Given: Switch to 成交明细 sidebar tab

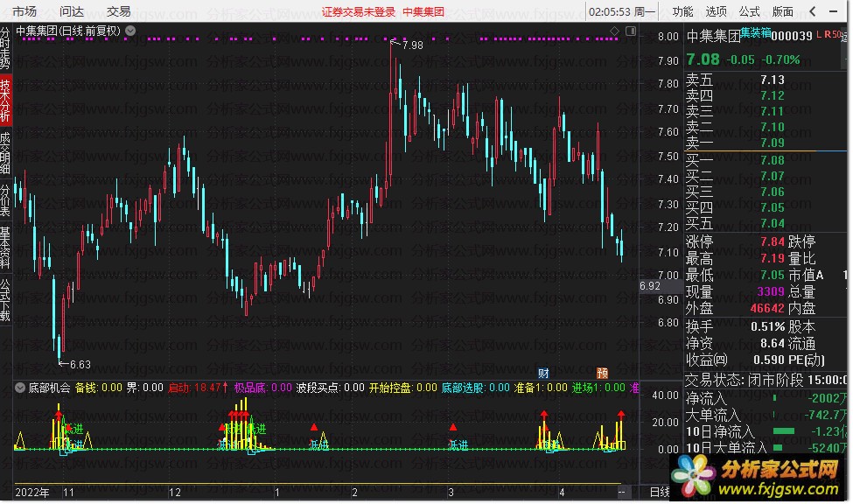Looking at the screenshot, I should pyautogui.click(x=5, y=152).
